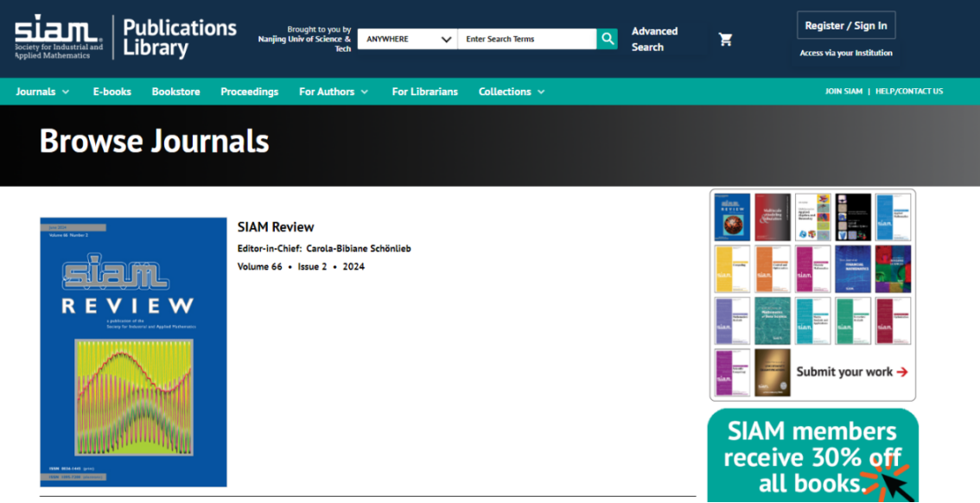Click the dark red Optimization cover

click(x=893, y=321)
